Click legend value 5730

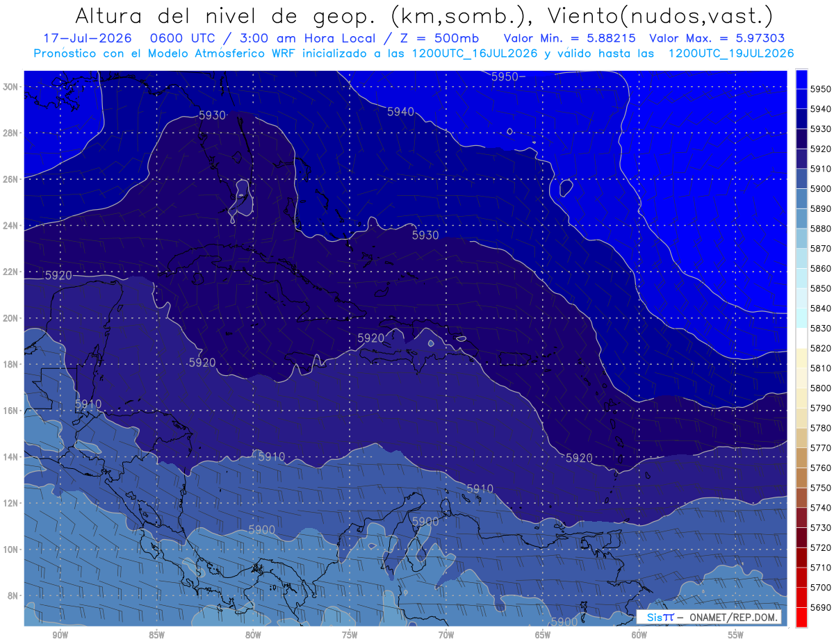coord(820,527)
